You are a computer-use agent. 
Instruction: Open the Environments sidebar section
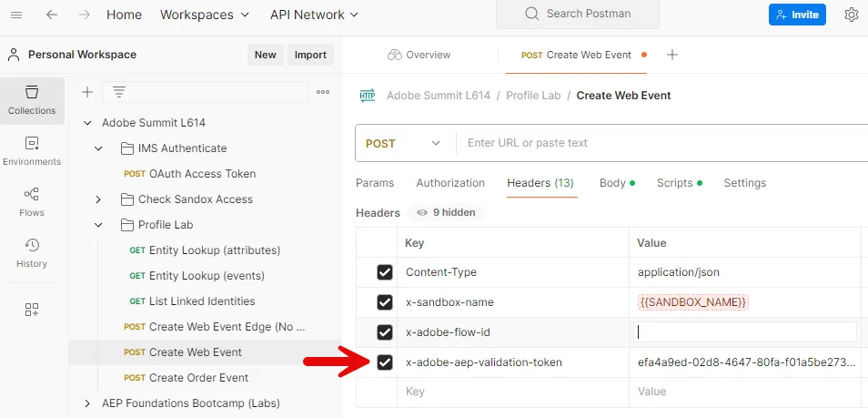click(x=32, y=151)
